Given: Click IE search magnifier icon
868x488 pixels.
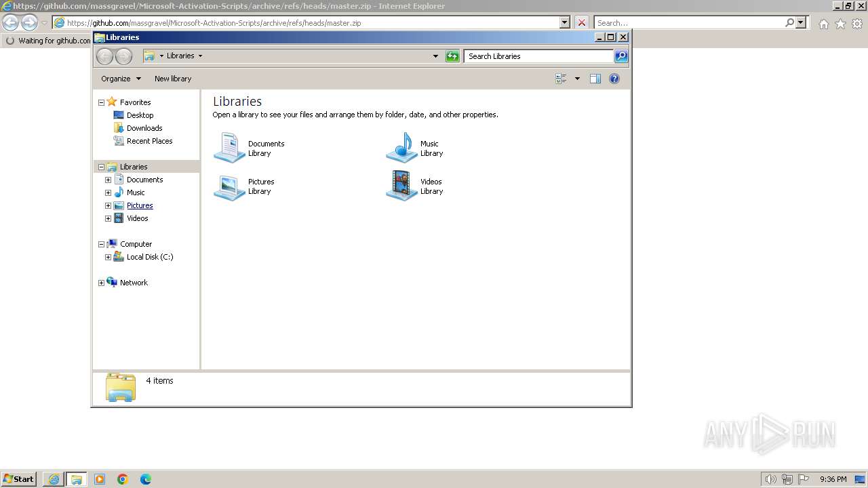Looking at the screenshot, I should coord(789,23).
